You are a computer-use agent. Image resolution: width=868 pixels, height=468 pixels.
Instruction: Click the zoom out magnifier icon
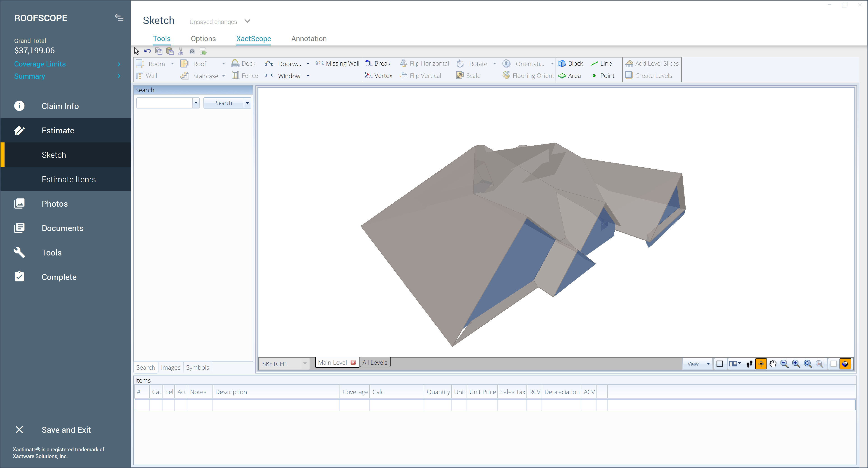pyautogui.click(x=784, y=364)
